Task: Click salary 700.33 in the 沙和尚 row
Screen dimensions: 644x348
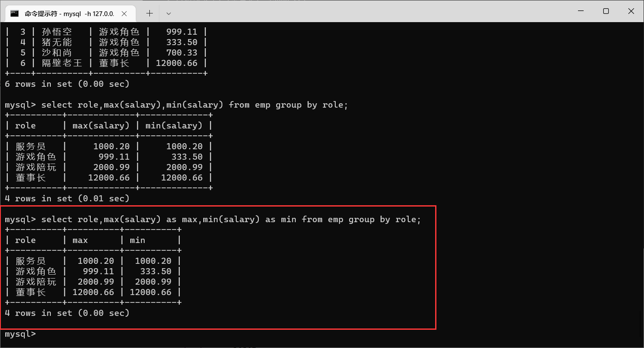Action: click(x=182, y=53)
